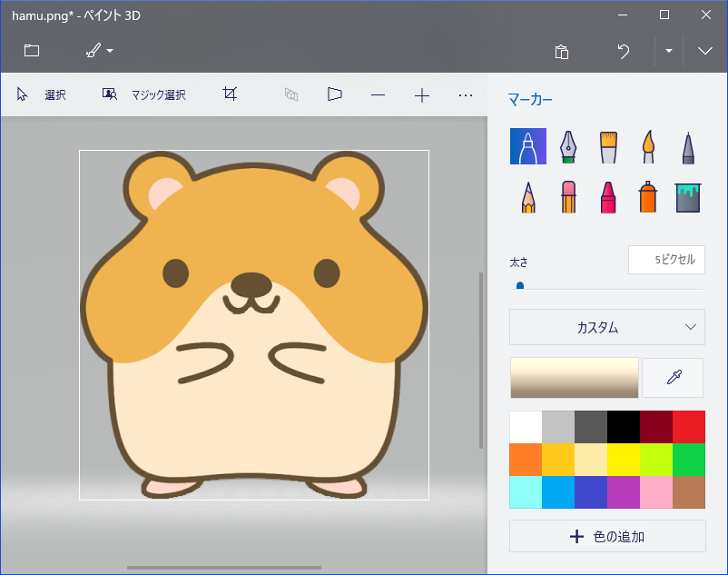
Task: Click the 色の追加 add color button
Action: point(607,536)
